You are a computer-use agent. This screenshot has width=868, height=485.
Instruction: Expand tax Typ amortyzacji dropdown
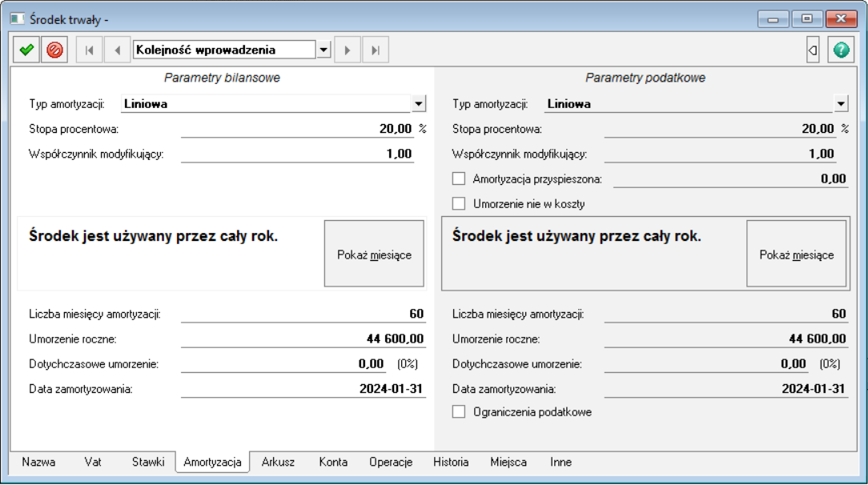click(x=841, y=103)
